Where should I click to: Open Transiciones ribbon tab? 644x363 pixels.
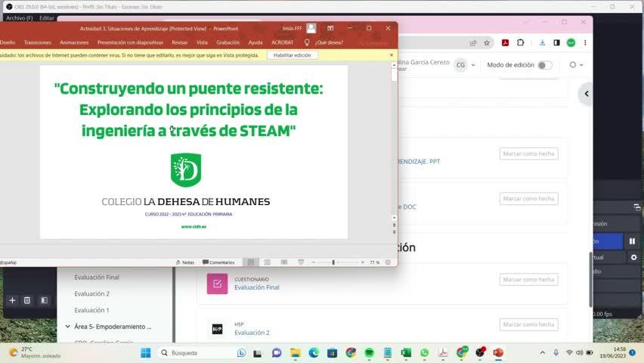pos(37,42)
